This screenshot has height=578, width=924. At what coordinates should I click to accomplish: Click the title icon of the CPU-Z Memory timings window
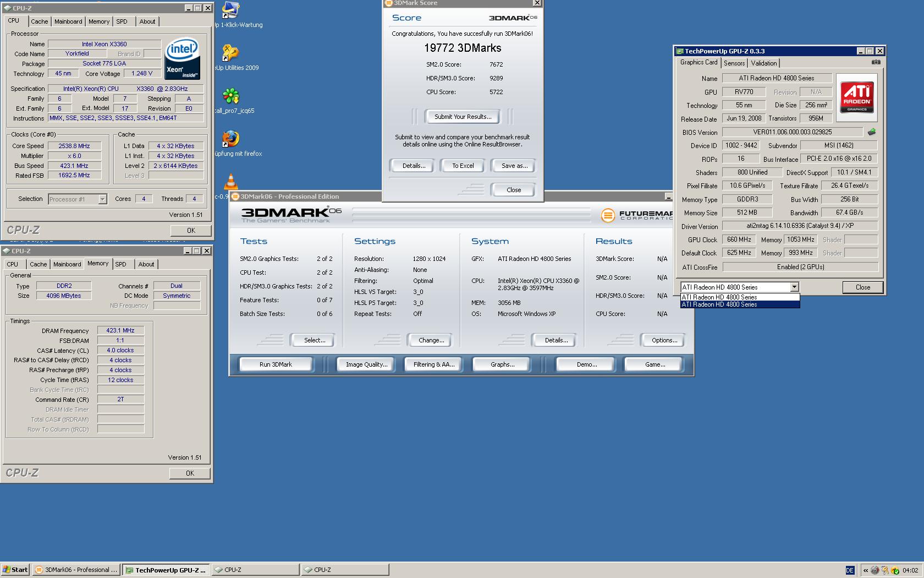pyautogui.click(x=7, y=251)
